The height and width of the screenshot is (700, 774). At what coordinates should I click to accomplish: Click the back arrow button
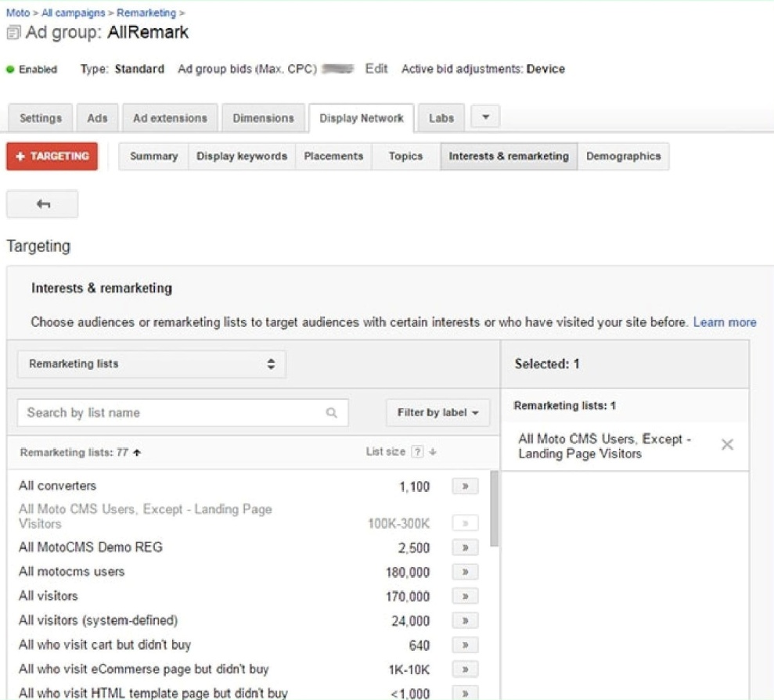click(x=42, y=204)
